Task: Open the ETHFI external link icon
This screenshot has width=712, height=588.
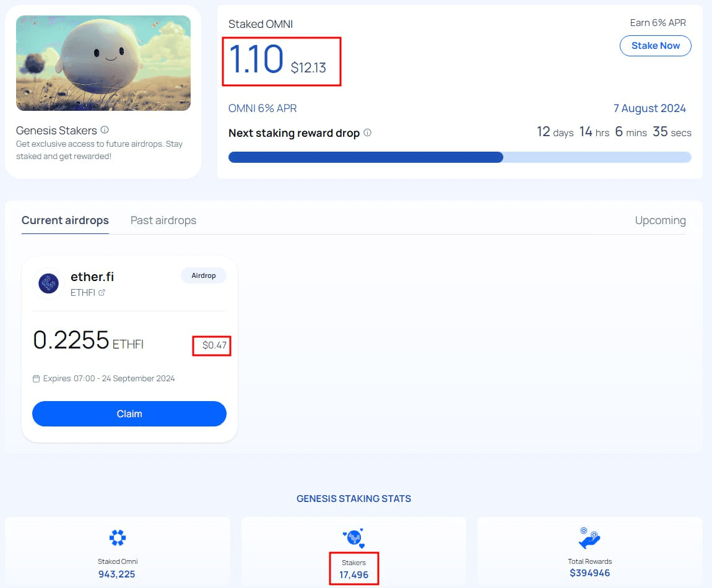Action: click(x=102, y=292)
